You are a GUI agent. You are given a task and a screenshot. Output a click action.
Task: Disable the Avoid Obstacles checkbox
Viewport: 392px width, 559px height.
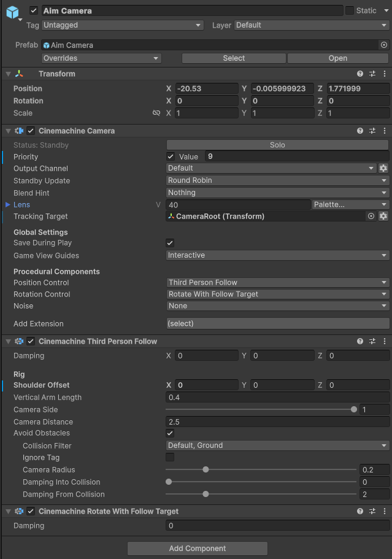[x=171, y=433]
